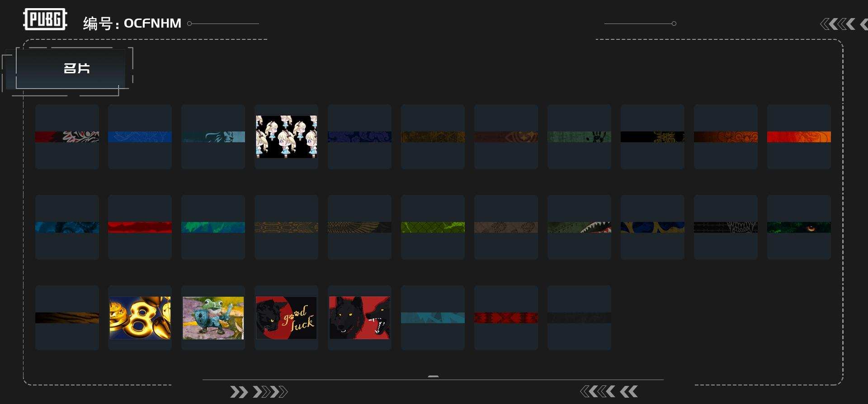The height and width of the screenshot is (404, 868).
Task: Choose the solid blue banner card
Action: pos(140,137)
